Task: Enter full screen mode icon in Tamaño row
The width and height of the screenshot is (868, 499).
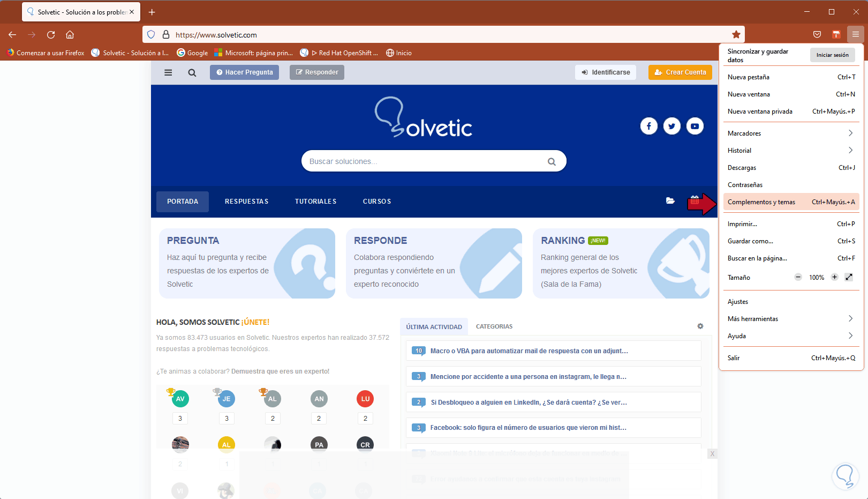Action: (x=849, y=277)
